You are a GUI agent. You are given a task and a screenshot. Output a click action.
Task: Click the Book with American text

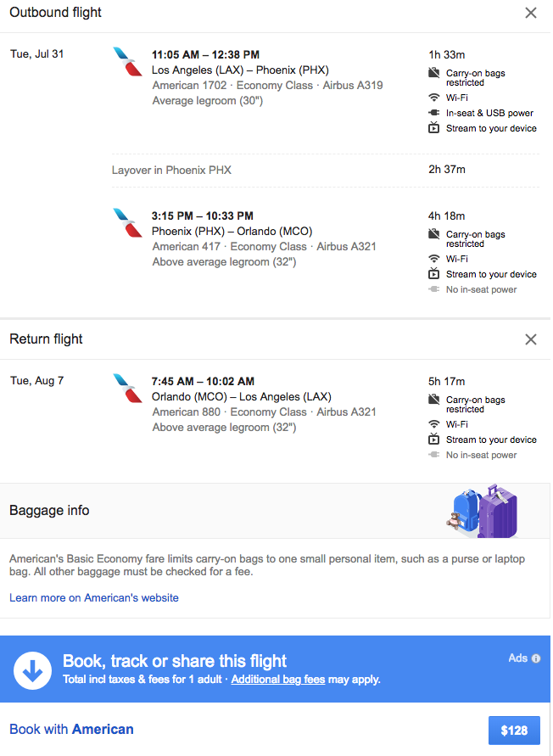point(71,729)
